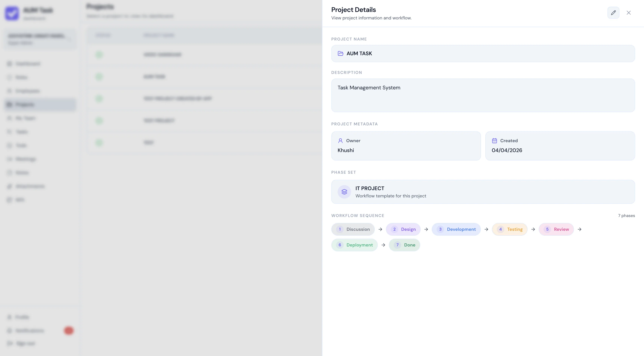
Task: Click the Project Details heading
Action: 353,10
